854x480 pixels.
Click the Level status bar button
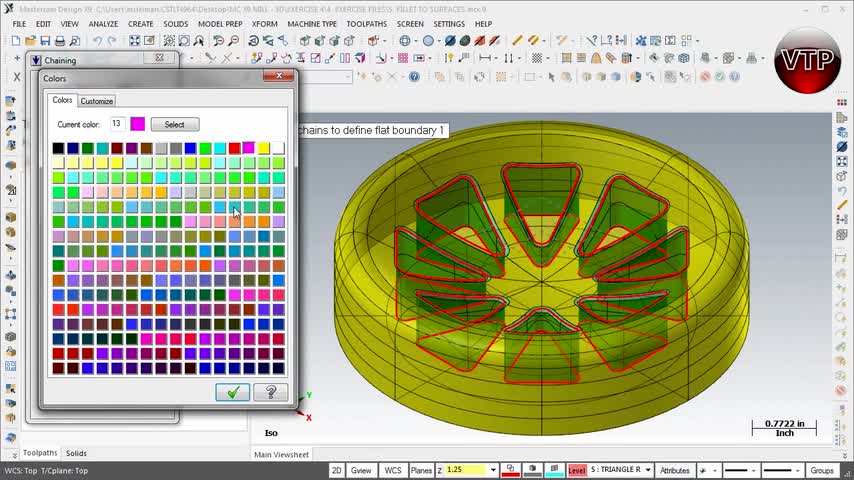pos(577,470)
